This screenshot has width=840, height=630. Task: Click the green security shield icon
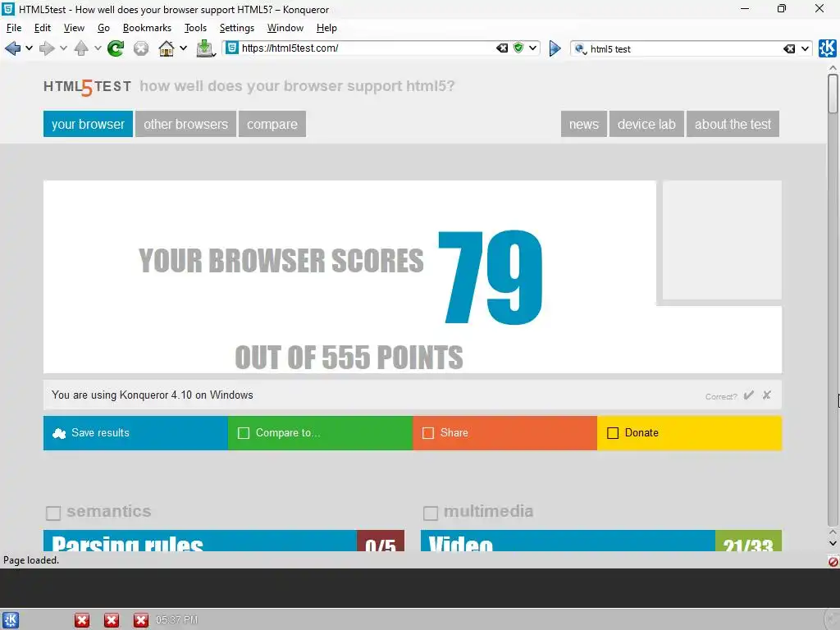518,48
